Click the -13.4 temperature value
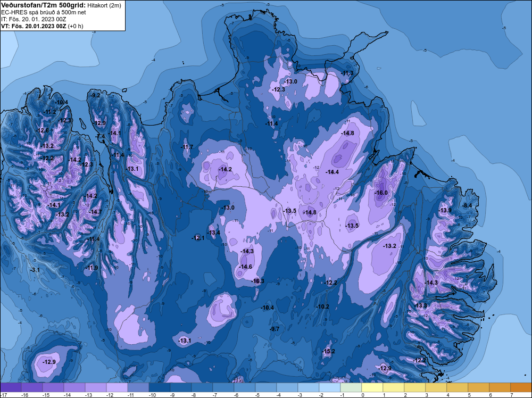 213,233
